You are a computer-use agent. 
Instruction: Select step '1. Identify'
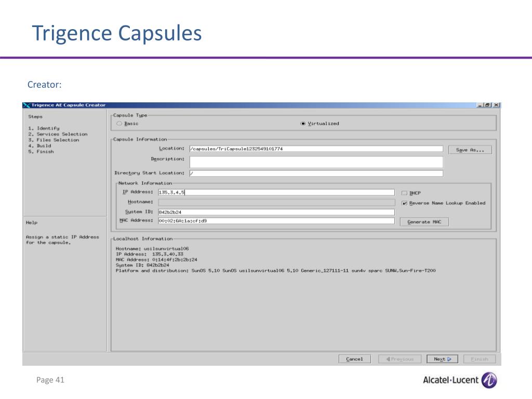tap(44, 128)
